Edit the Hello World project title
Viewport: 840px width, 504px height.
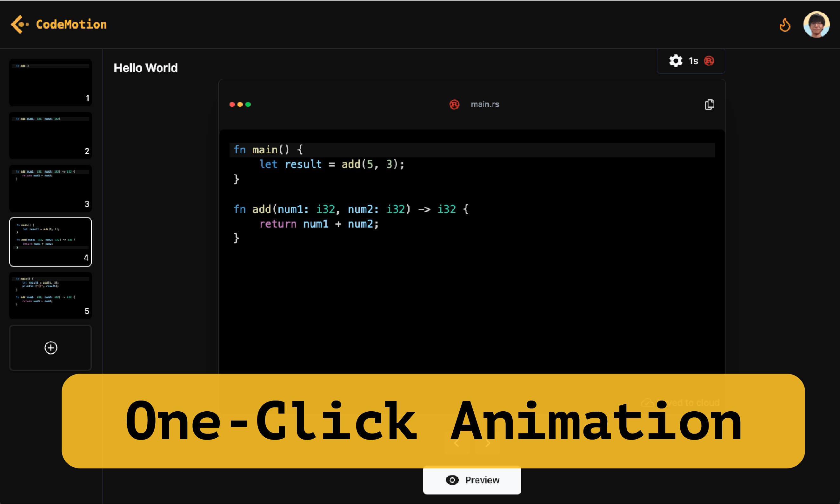pyautogui.click(x=146, y=68)
